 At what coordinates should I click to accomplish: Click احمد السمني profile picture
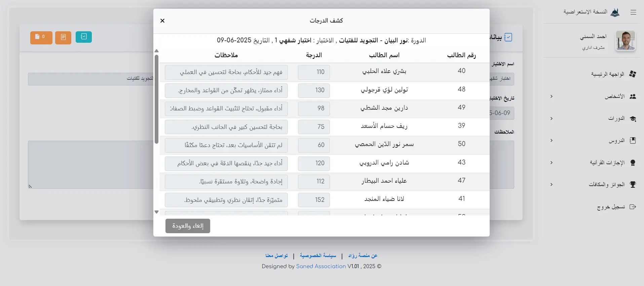point(625,41)
